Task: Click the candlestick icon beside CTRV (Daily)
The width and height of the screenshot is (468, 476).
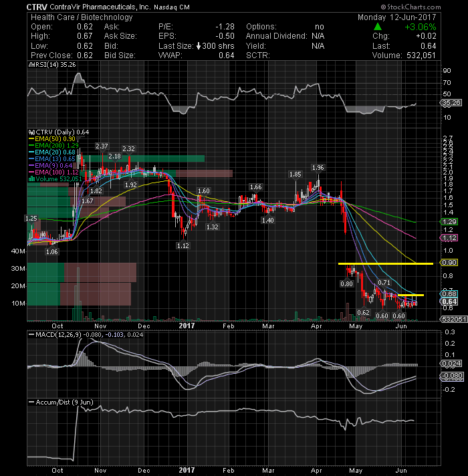Action: click(31, 132)
